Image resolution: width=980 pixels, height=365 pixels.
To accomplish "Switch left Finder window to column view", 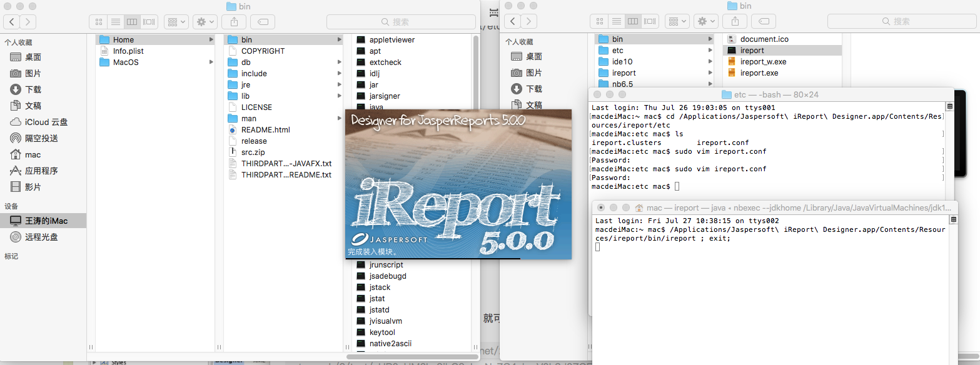I will 132,22.
